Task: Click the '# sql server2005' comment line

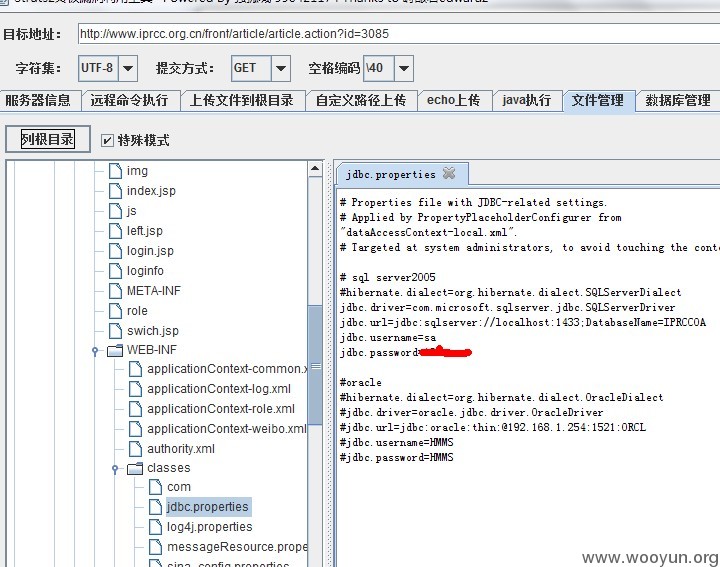Action: click(x=388, y=277)
